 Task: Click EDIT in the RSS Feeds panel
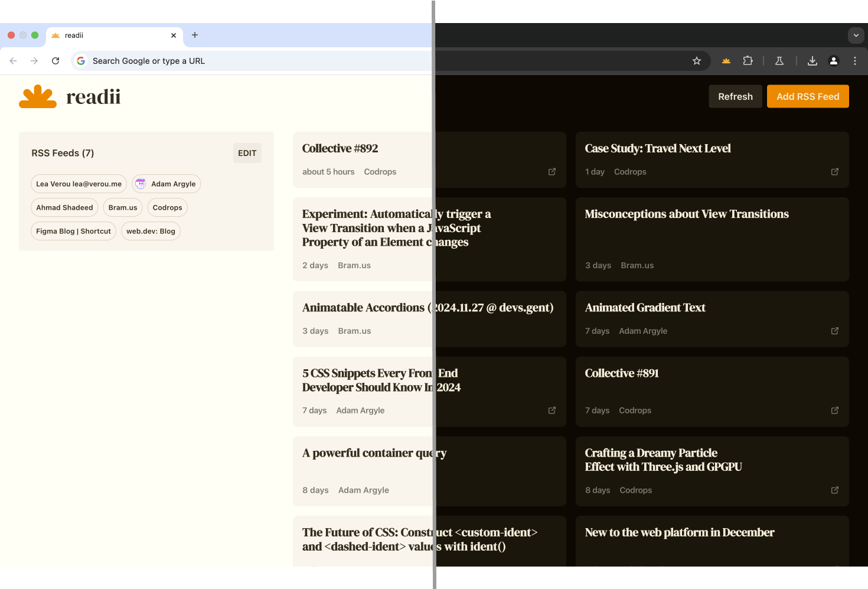point(247,152)
